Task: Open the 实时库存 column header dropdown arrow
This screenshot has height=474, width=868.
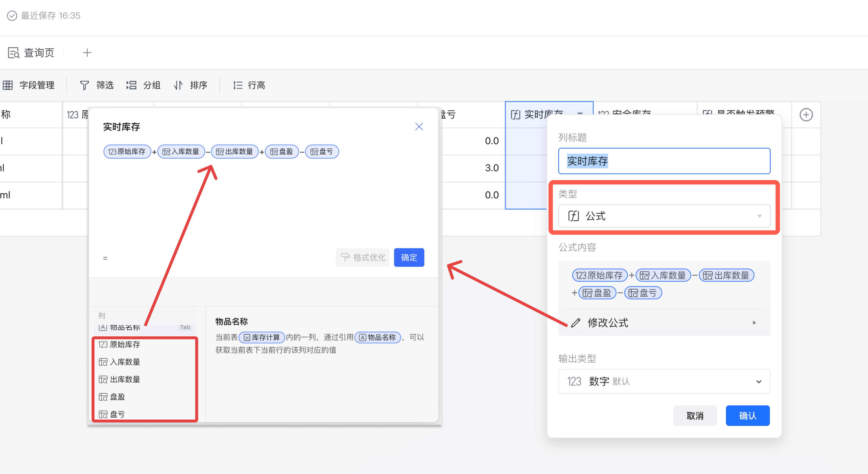Action: (580, 114)
